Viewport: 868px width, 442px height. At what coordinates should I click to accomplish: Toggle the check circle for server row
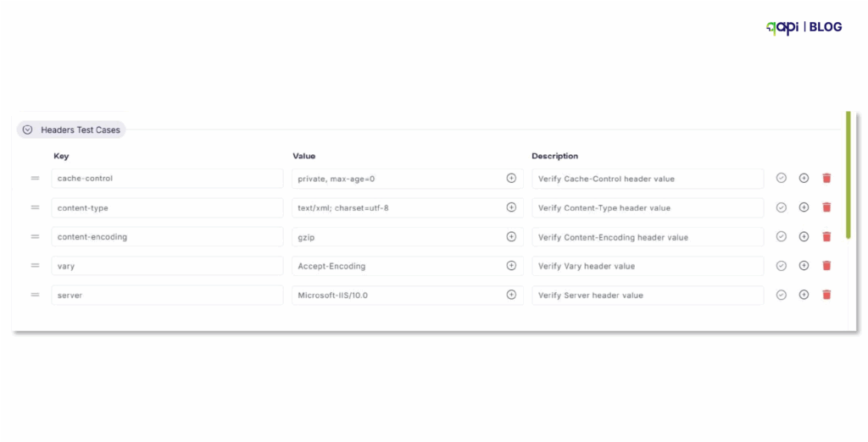pos(781,295)
